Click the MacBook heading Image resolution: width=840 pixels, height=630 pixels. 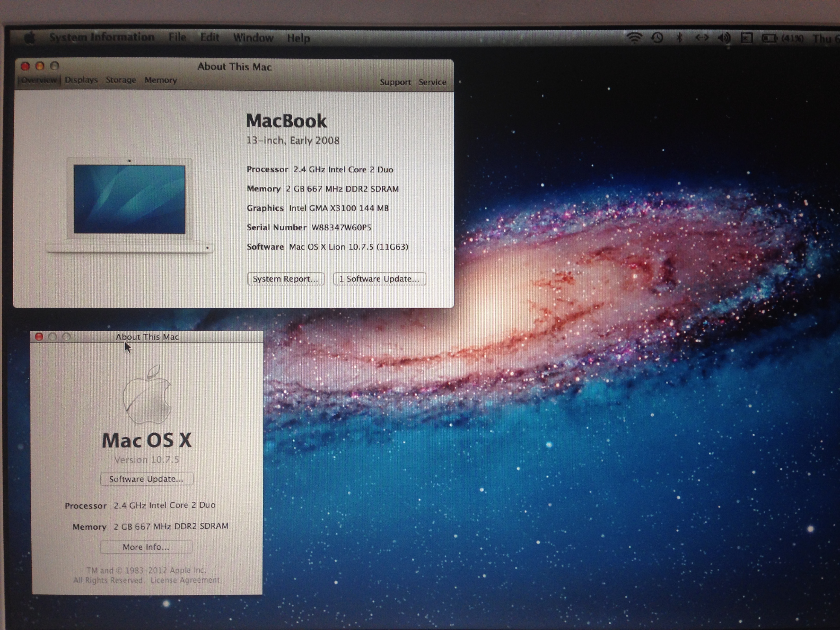[x=286, y=121]
